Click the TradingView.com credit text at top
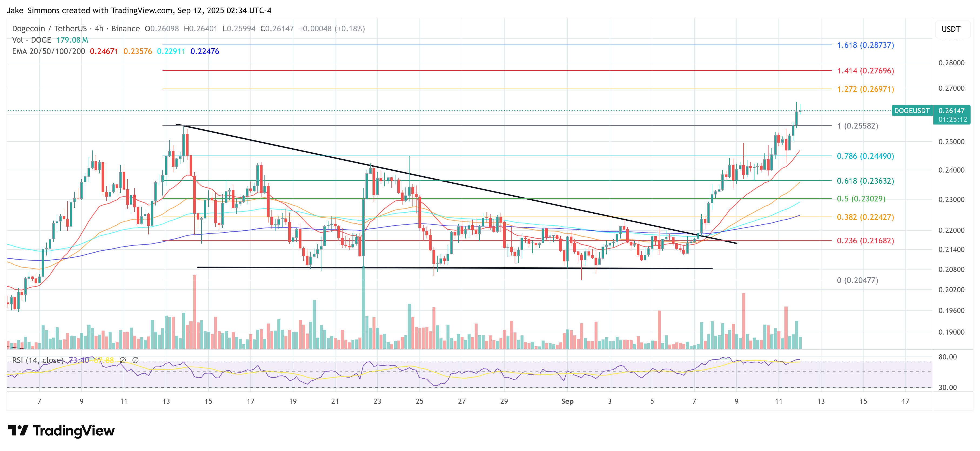 click(142, 10)
